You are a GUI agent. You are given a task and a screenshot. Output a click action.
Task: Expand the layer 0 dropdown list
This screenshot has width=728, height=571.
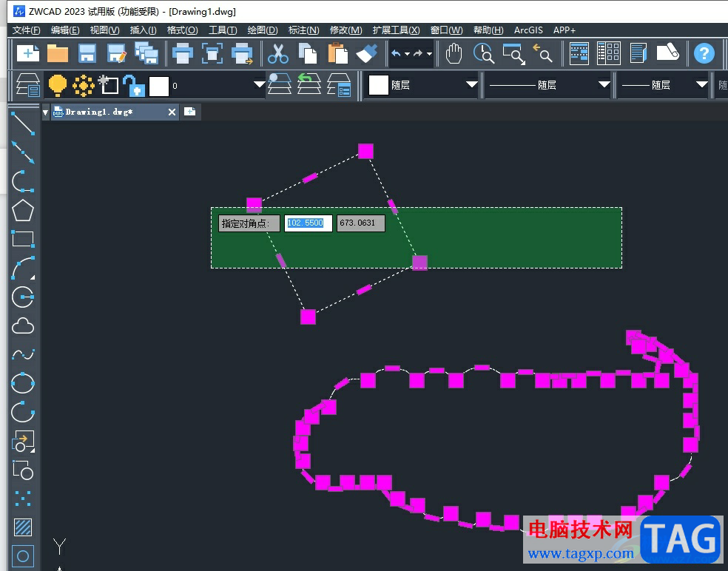click(x=259, y=84)
